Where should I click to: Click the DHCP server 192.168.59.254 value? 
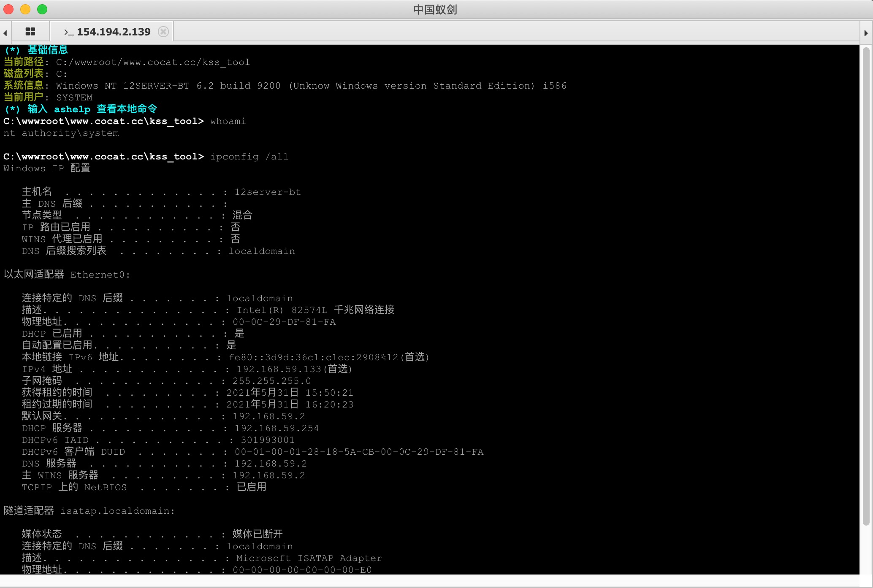click(277, 429)
